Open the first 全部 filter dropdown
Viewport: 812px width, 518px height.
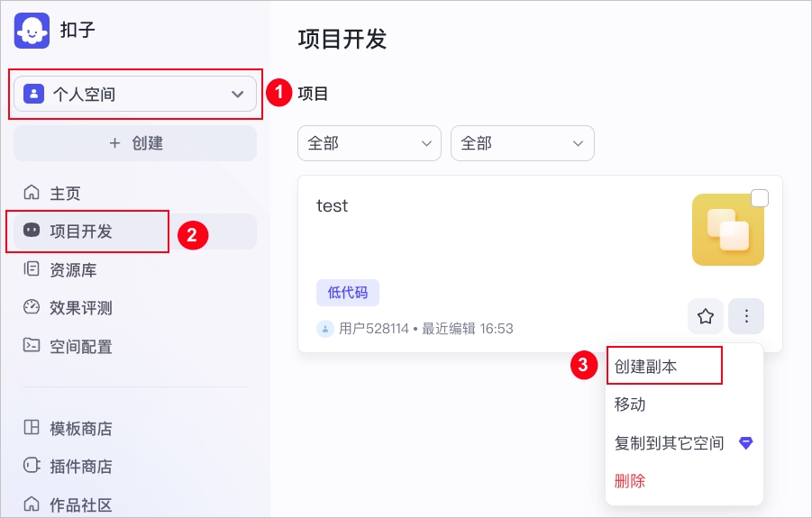pyautogui.click(x=370, y=143)
